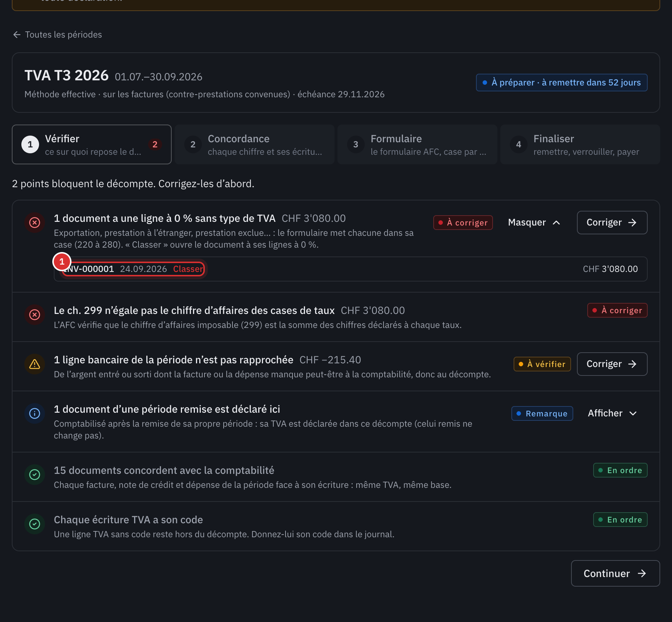Image resolution: width=672 pixels, height=622 pixels.
Task: Click the À préparer status badge
Action: click(x=561, y=83)
